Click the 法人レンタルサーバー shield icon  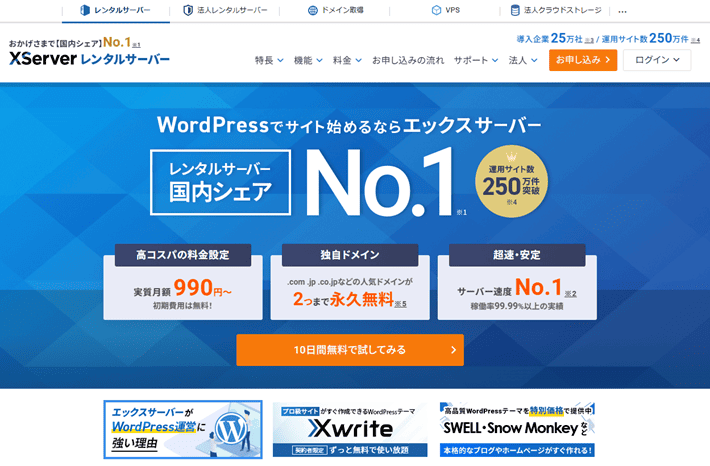(188, 10)
